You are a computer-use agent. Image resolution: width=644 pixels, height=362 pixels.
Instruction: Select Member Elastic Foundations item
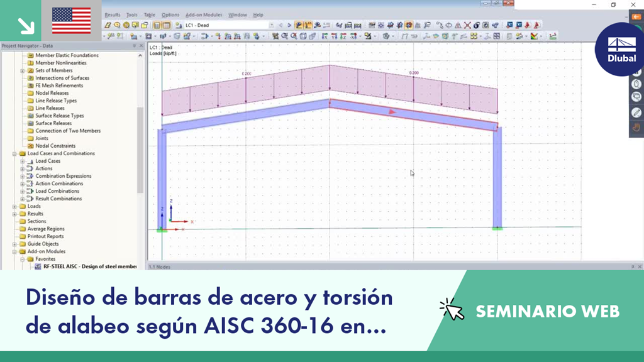click(x=67, y=55)
